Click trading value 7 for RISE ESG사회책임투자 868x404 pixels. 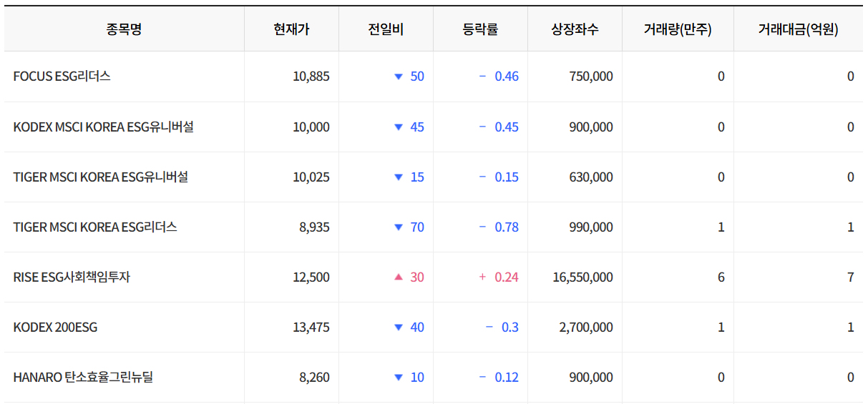tap(851, 277)
